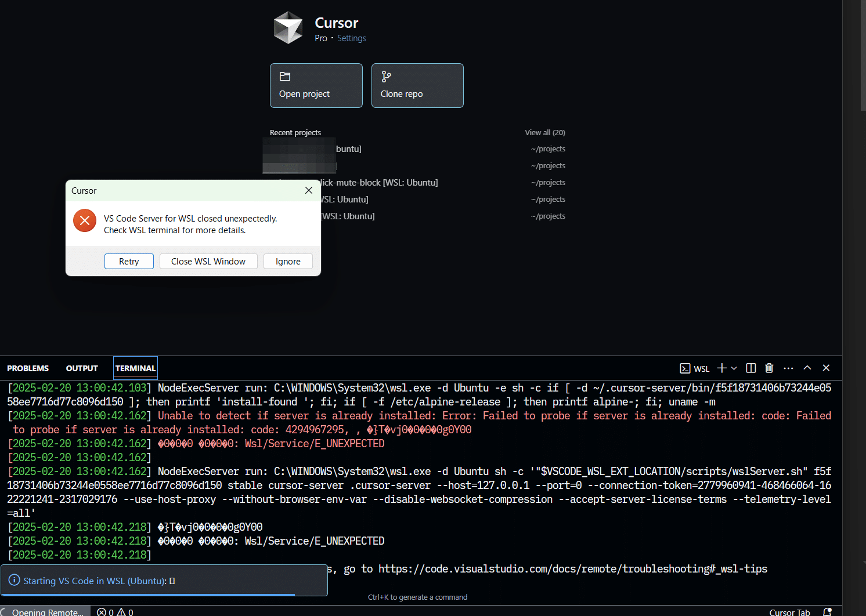Close the terminal panel

coord(826,368)
